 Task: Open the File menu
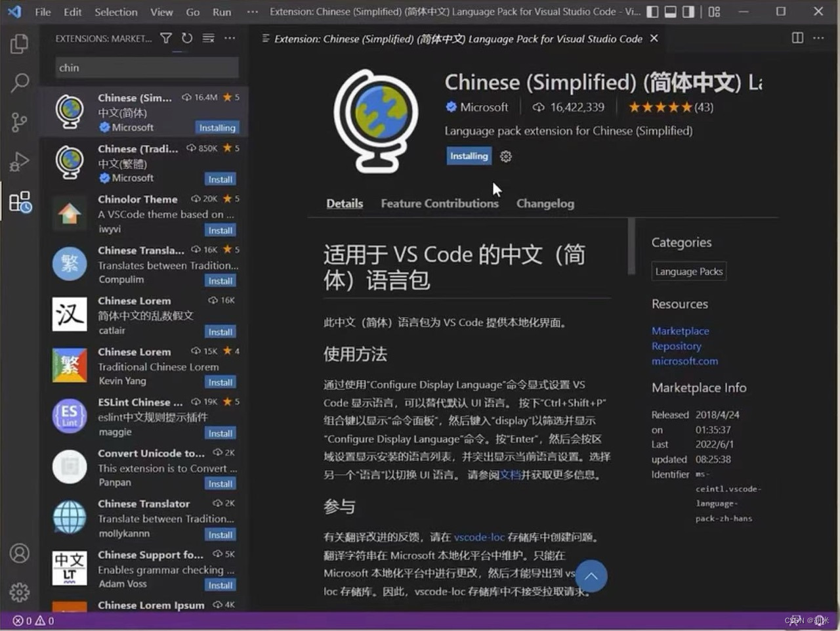tap(43, 12)
